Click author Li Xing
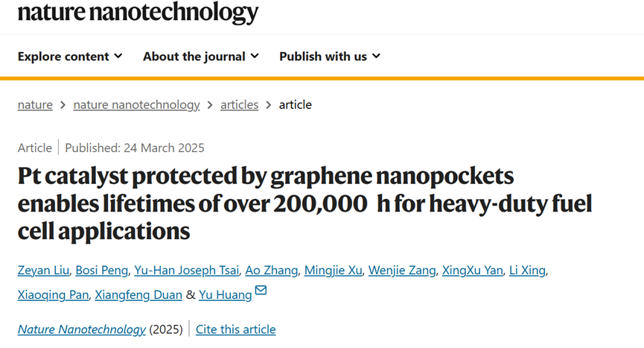This screenshot has width=644, height=348. pyautogui.click(x=527, y=270)
